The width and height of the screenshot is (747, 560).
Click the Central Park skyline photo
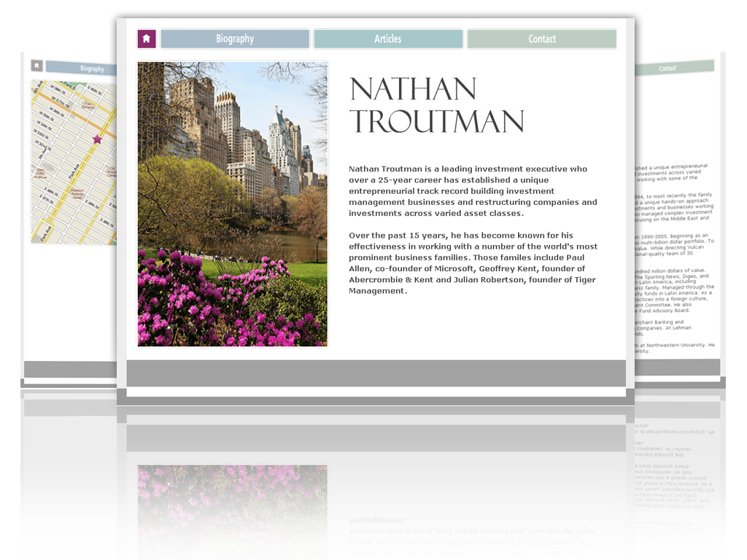[x=232, y=203]
